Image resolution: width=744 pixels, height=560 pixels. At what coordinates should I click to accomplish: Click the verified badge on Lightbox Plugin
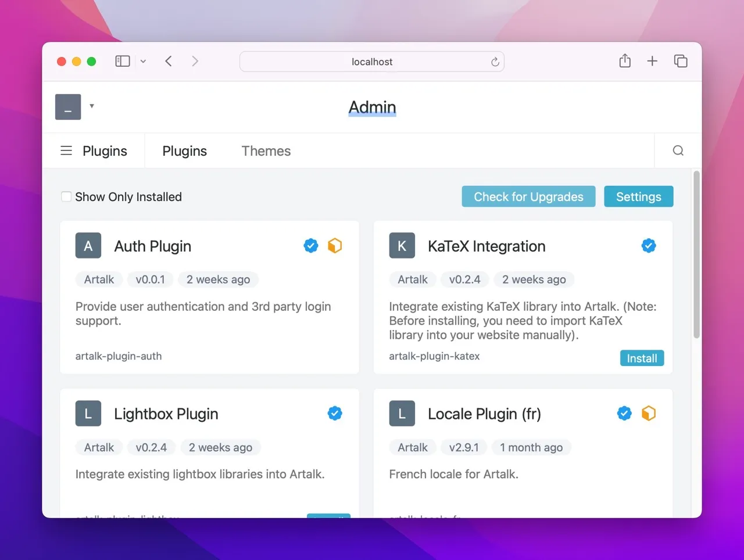point(335,413)
